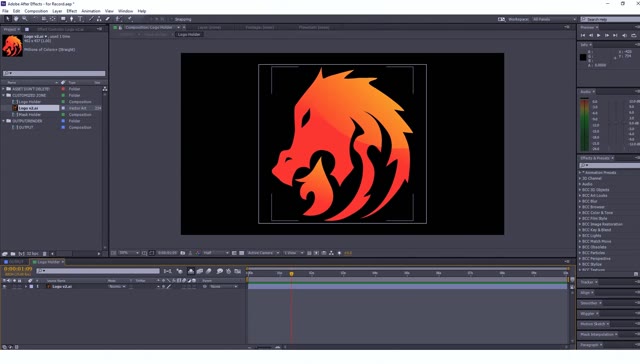Screen dimensions: 640x364
Task: Open the 1 View layout dropdown
Action: click(x=293, y=253)
